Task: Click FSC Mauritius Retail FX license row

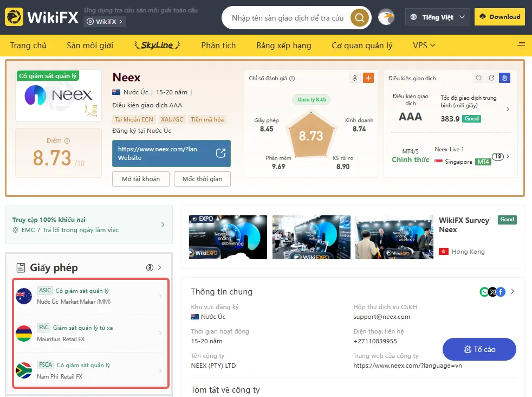Action: click(x=90, y=333)
